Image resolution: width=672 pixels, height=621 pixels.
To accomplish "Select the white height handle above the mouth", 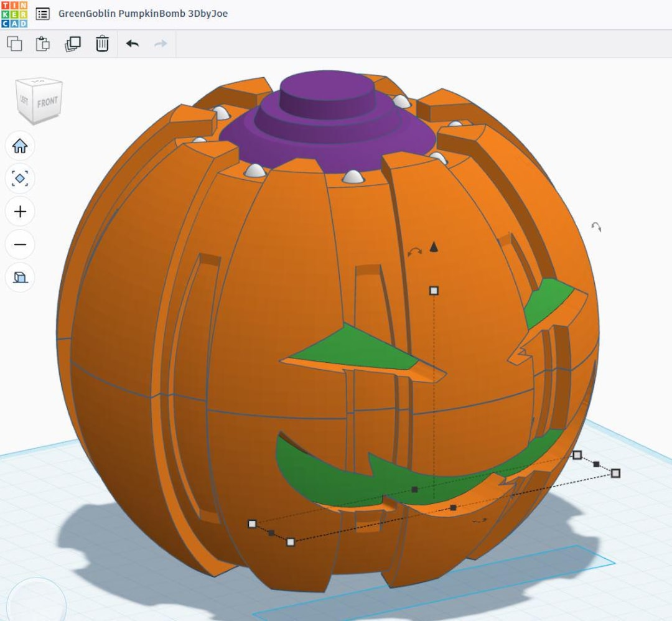I will [x=434, y=291].
